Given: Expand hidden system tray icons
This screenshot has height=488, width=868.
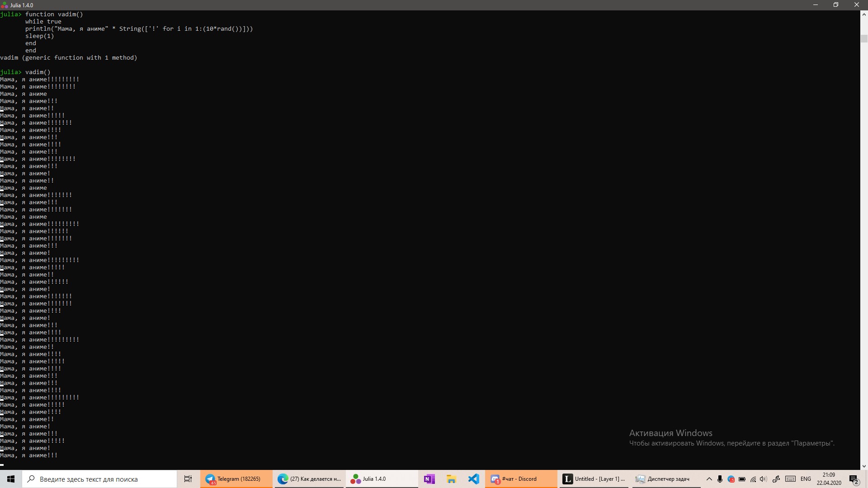Looking at the screenshot, I should 709,479.
